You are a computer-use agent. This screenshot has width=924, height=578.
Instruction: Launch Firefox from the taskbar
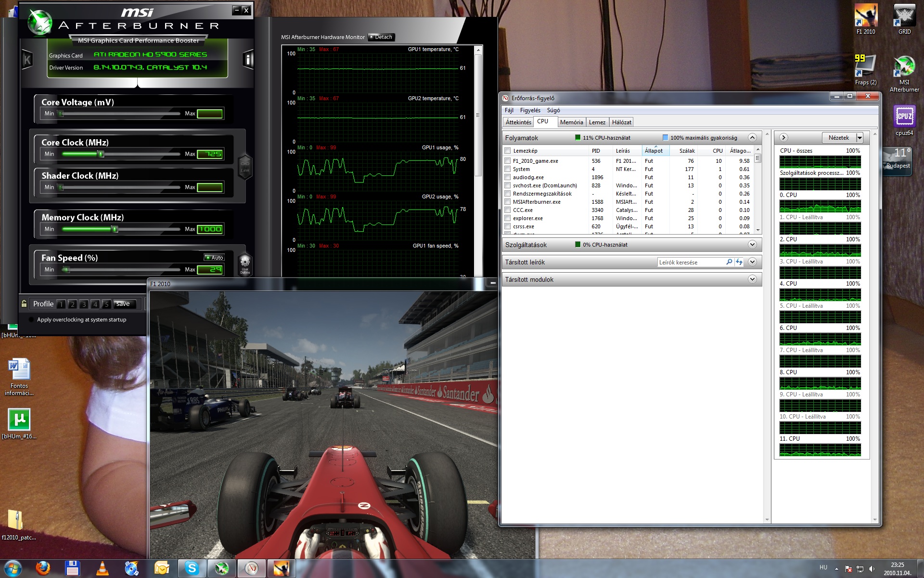(43, 568)
